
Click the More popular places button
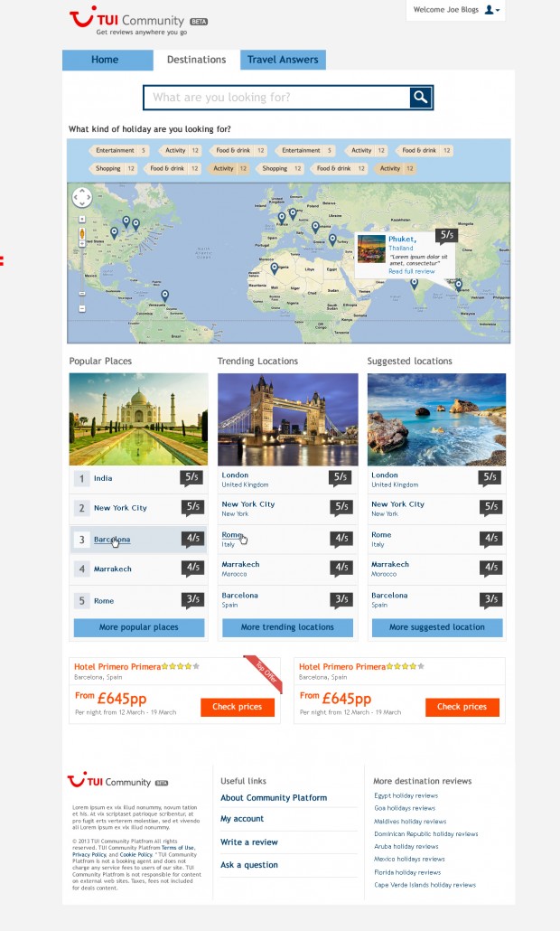pos(138,627)
